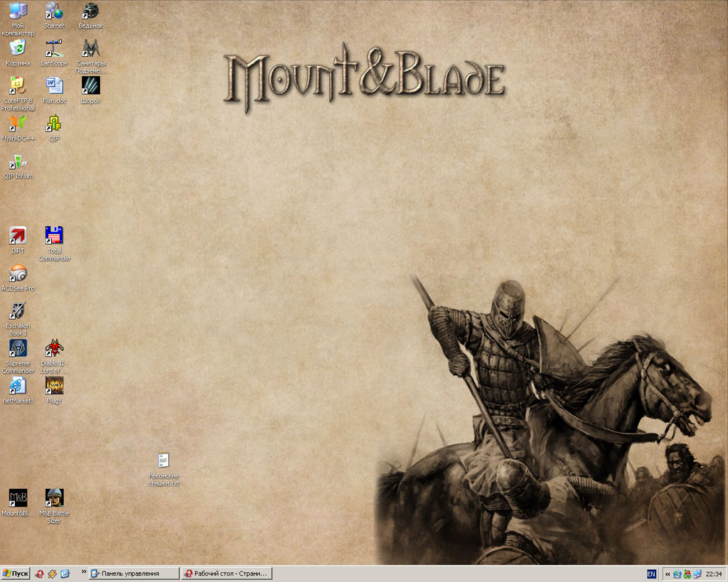The height and width of the screenshot is (582, 728).
Task: Select the LanScope shortcut icon
Action: (54, 53)
